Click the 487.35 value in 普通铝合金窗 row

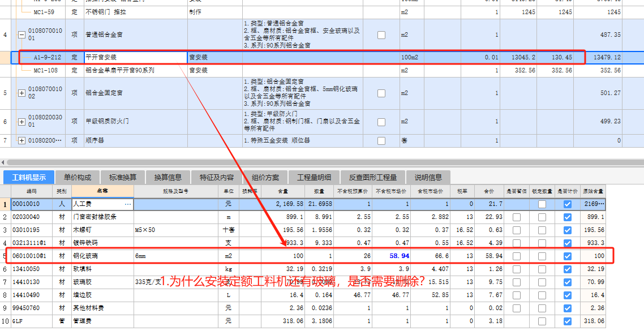[x=610, y=35]
